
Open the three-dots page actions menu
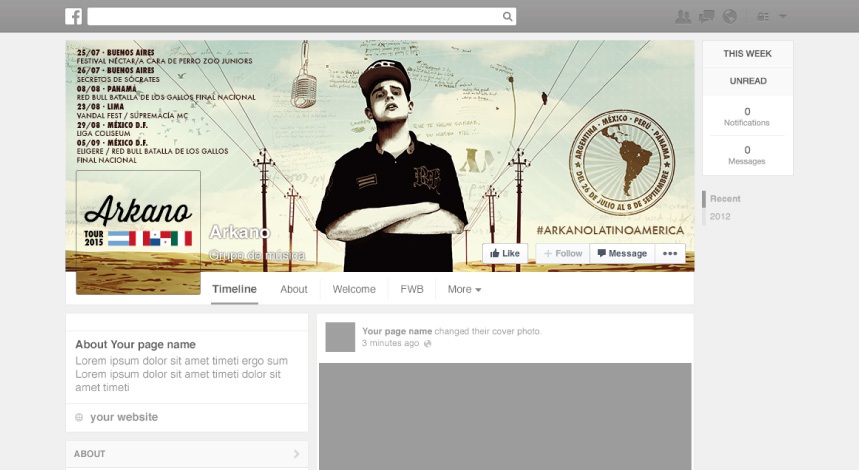670,254
